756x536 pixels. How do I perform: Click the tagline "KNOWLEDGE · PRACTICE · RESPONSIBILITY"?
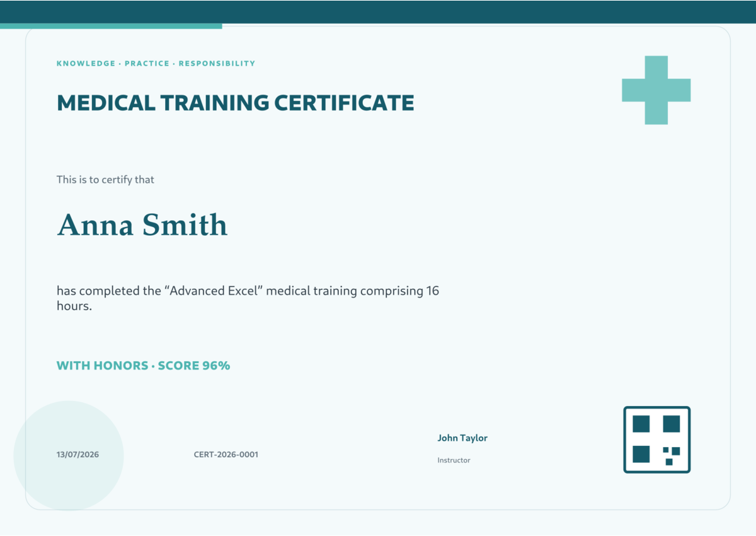point(156,64)
